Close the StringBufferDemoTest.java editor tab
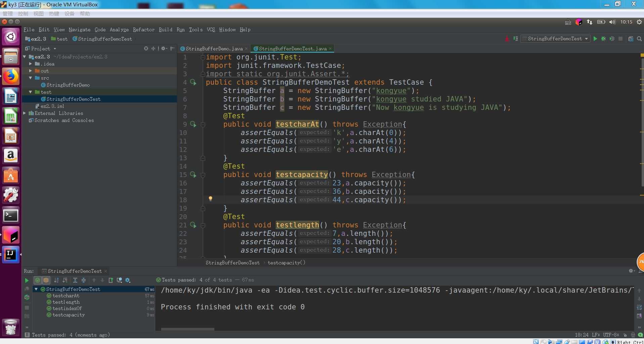The width and height of the screenshot is (644, 344). point(330,49)
